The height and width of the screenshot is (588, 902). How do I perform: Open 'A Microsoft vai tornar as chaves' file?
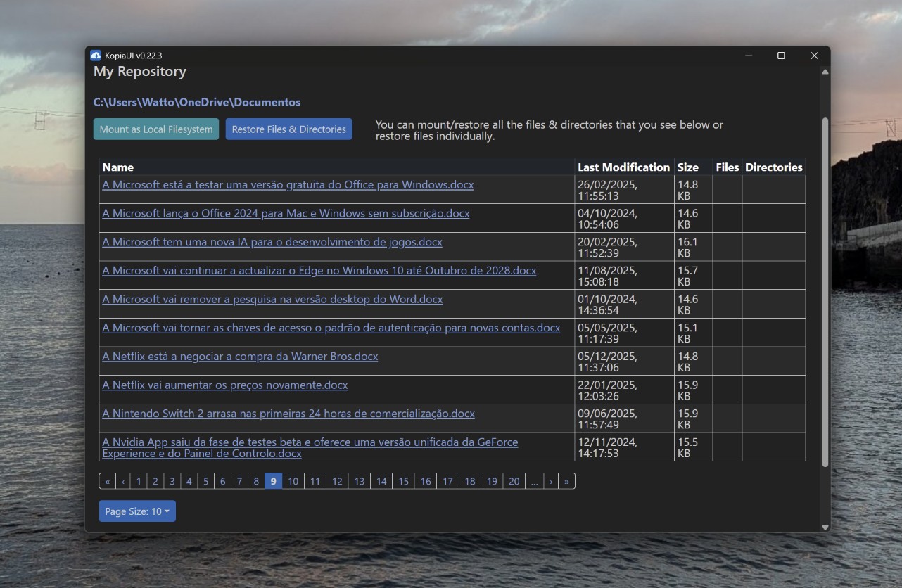pyautogui.click(x=331, y=328)
